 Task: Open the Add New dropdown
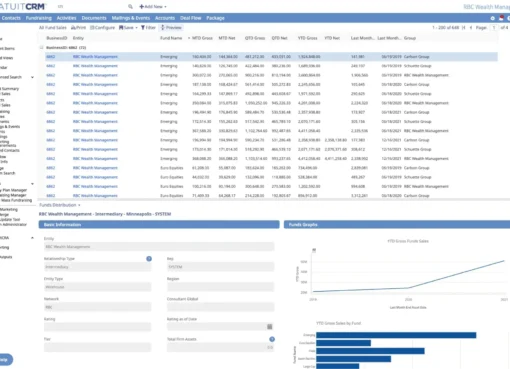[x=153, y=6]
